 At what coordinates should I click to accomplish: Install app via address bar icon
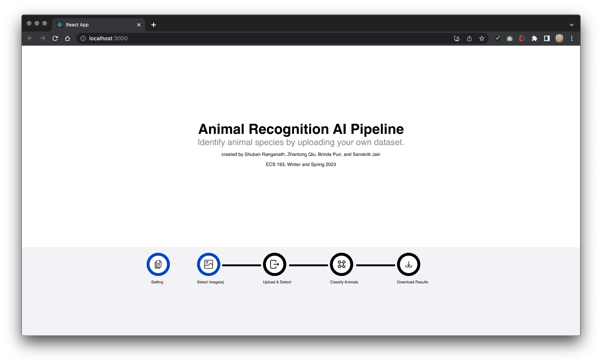(456, 38)
